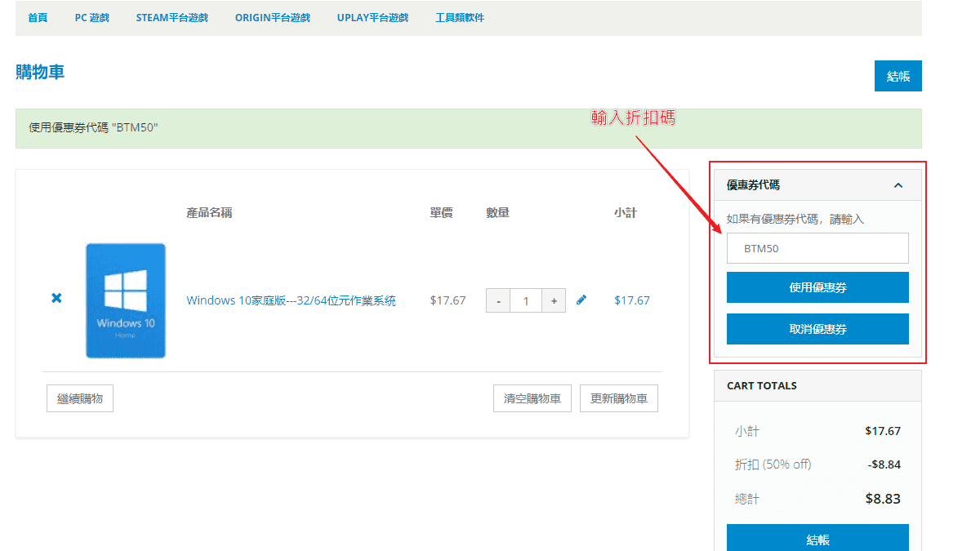The height and width of the screenshot is (551, 980).
Task: Select 工具類軟件 in navigation bar
Action: click(460, 18)
